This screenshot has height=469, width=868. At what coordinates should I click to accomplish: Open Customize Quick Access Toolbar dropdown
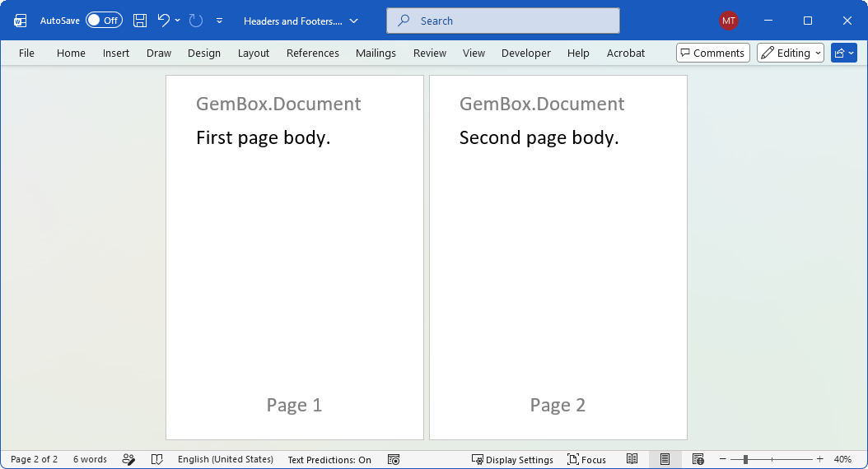pyautogui.click(x=220, y=21)
